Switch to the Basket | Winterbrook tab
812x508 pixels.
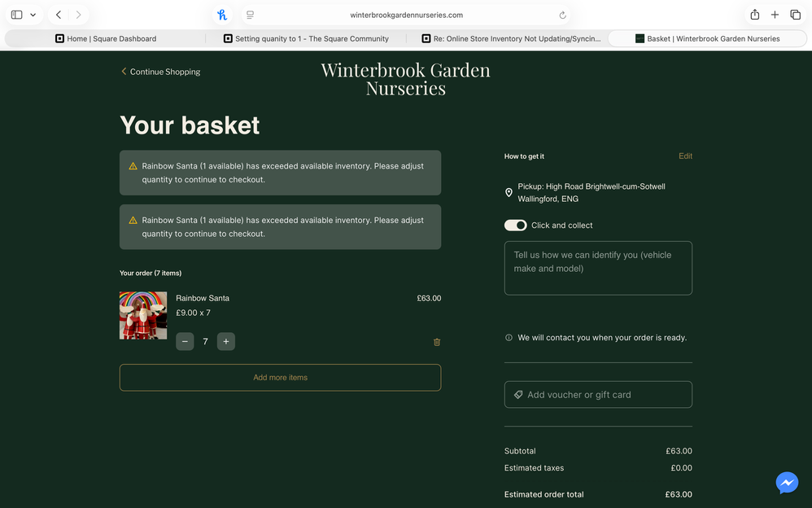[708, 37]
